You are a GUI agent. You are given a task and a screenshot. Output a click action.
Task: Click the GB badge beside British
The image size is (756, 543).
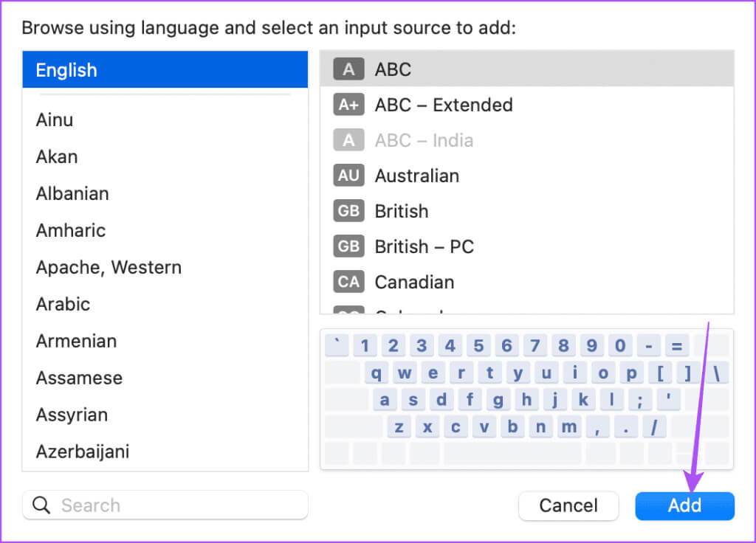[x=348, y=211]
